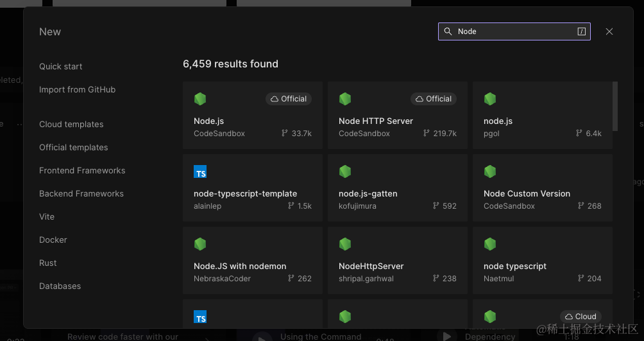Screen dimensions: 644x341
Task: Click fork icon beside 592 count
Action: (436, 205)
